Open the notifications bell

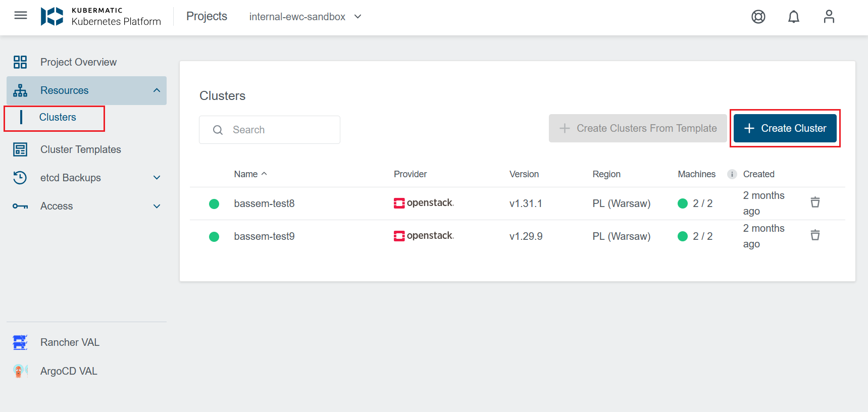(794, 17)
